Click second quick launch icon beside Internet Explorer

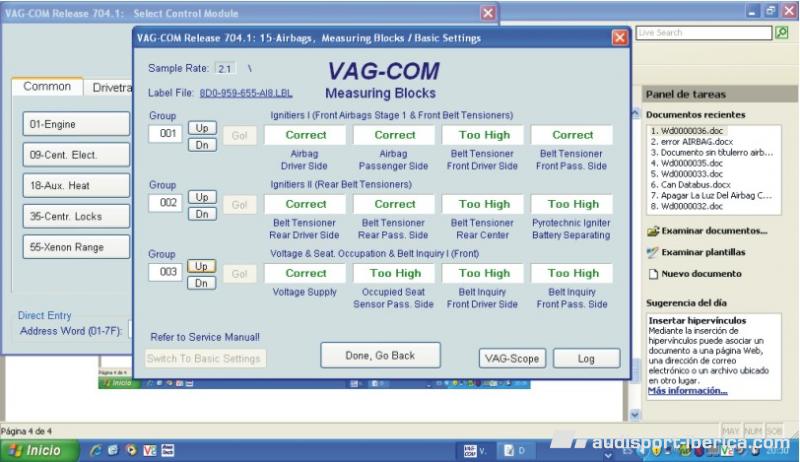coord(113,450)
